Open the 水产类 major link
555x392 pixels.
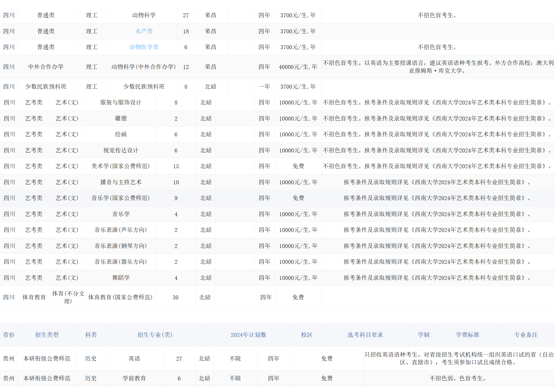[144, 31]
